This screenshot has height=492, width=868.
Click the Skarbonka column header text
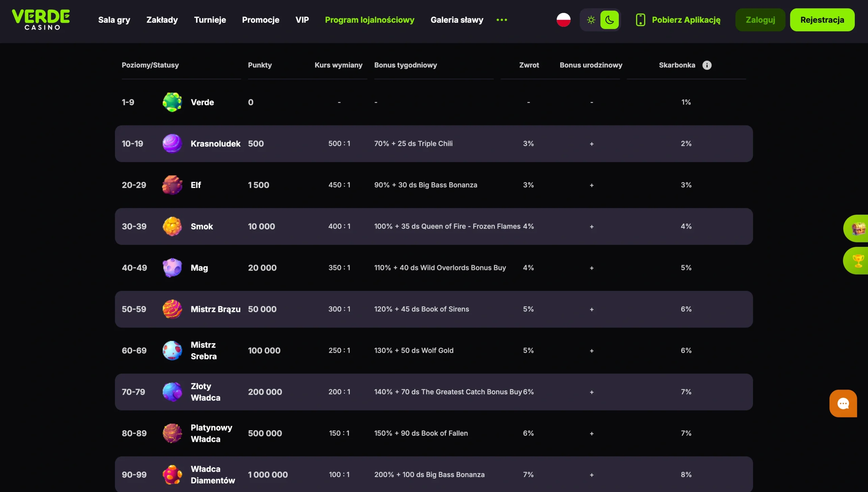point(677,65)
